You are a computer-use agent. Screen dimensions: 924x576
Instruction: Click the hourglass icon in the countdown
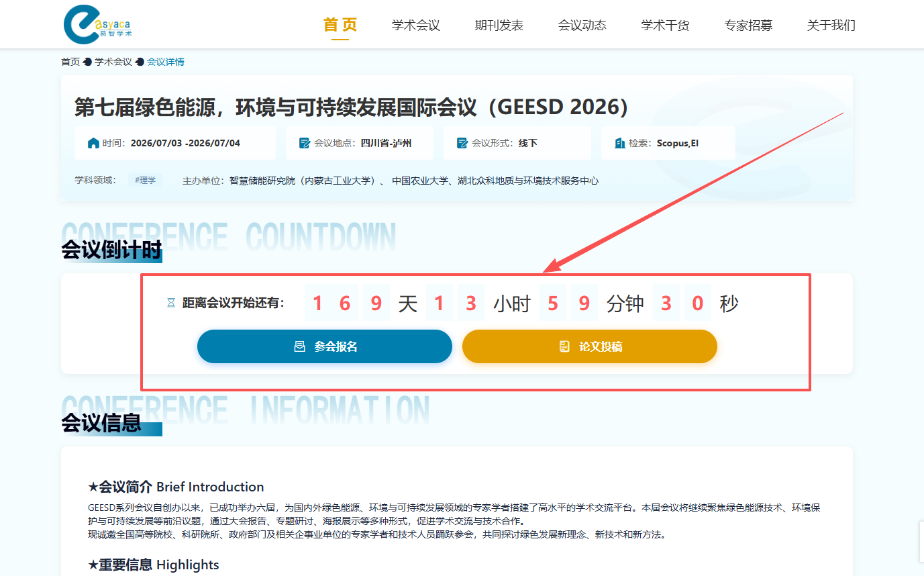pyautogui.click(x=171, y=303)
